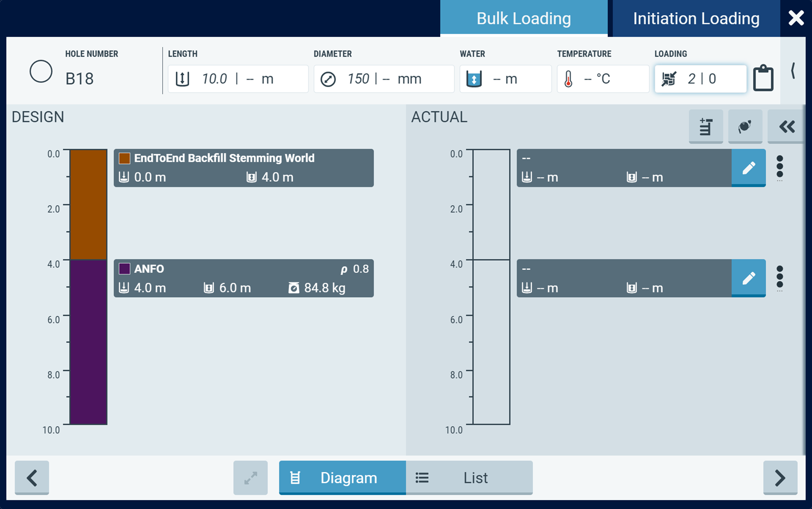Click the Diameter input field

coord(384,79)
